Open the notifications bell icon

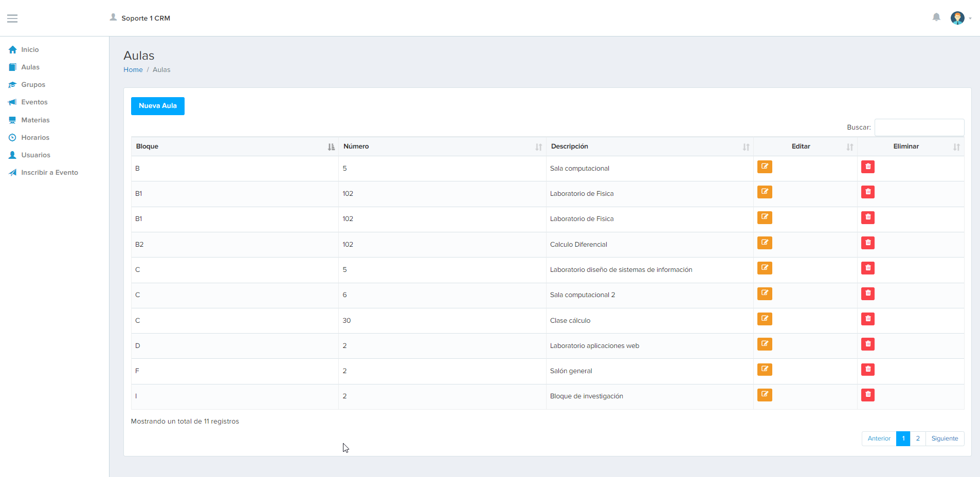pyautogui.click(x=936, y=17)
